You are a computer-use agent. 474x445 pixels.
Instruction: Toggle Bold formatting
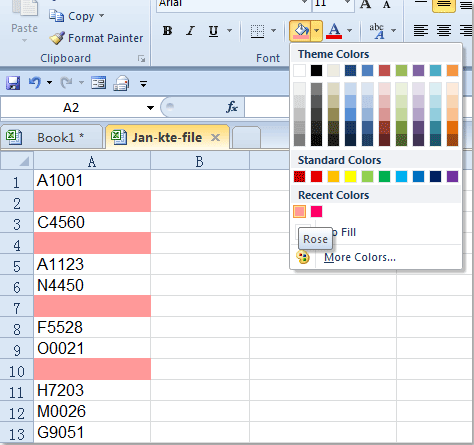pyautogui.click(x=167, y=31)
